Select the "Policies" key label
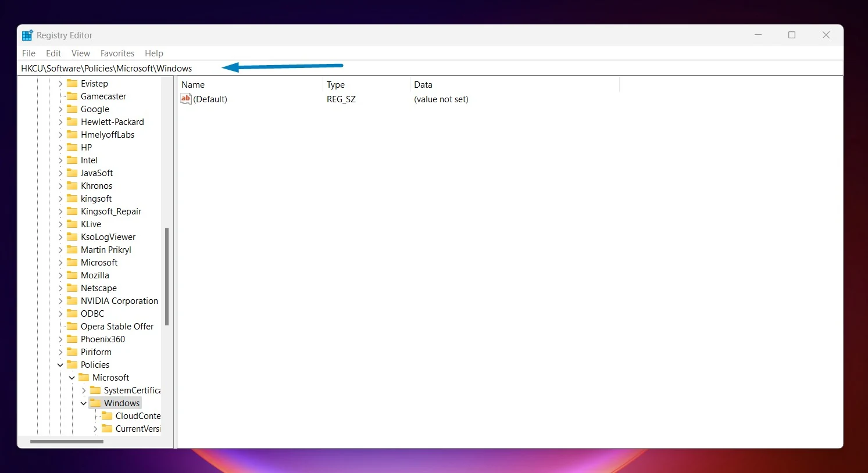Viewport: 868px width, 473px height. [x=95, y=365]
